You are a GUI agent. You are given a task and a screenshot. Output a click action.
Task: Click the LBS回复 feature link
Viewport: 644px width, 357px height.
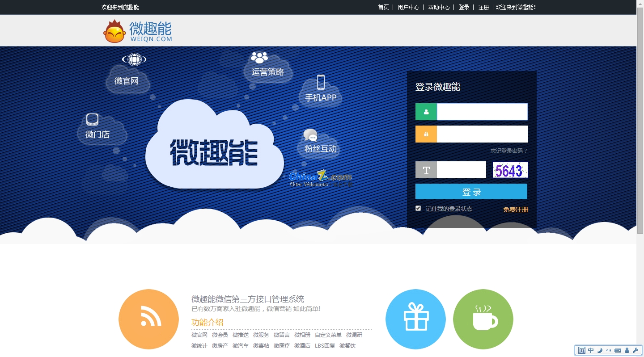point(325,346)
